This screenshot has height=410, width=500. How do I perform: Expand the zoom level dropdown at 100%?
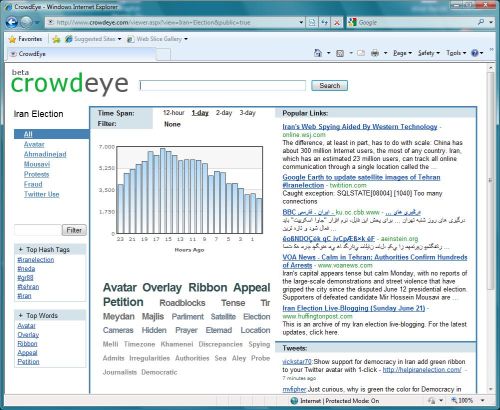482,400
